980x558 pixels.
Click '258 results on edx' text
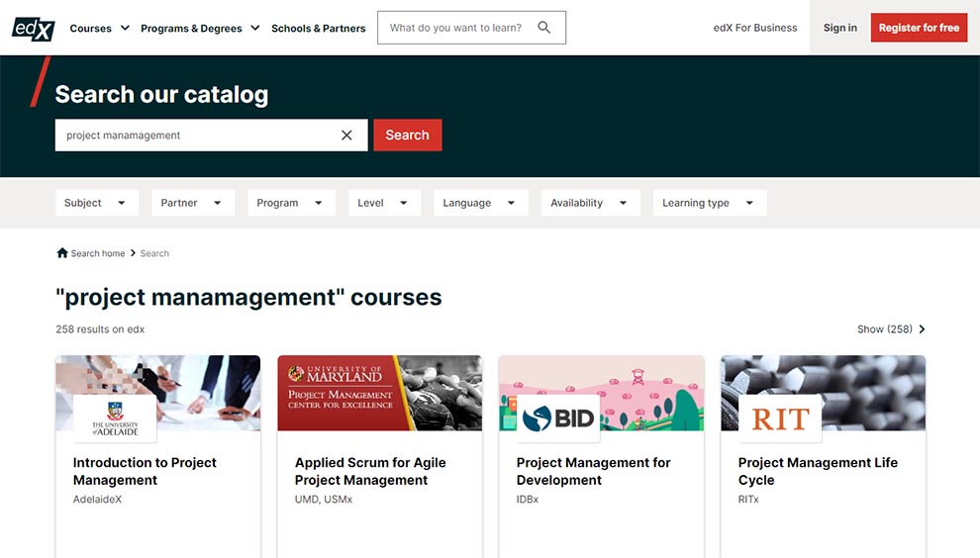click(x=100, y=329)
